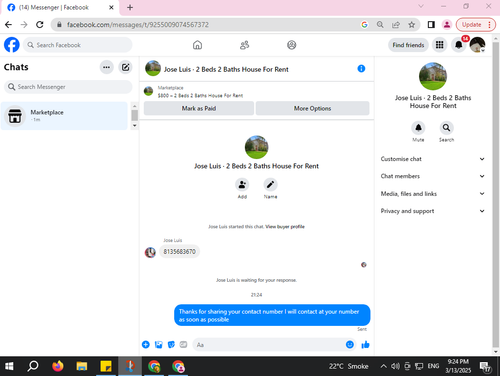Click the Chrome Update button
The width and height of the screenshot is (500, 376).
[x=476, y=25]
